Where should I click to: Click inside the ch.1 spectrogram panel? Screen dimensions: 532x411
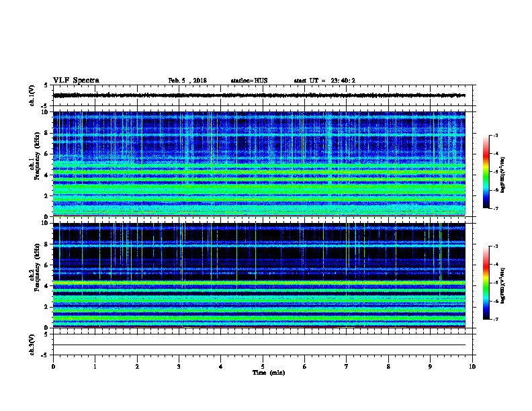click(x=259, y=164)
